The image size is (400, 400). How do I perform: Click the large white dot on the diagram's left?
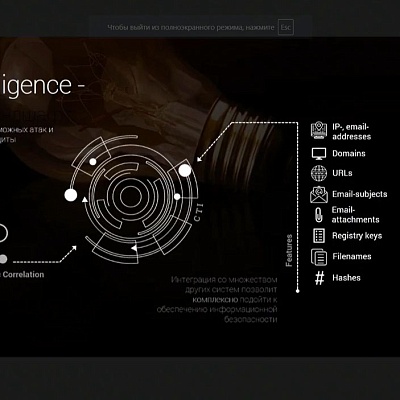point(71,195)
